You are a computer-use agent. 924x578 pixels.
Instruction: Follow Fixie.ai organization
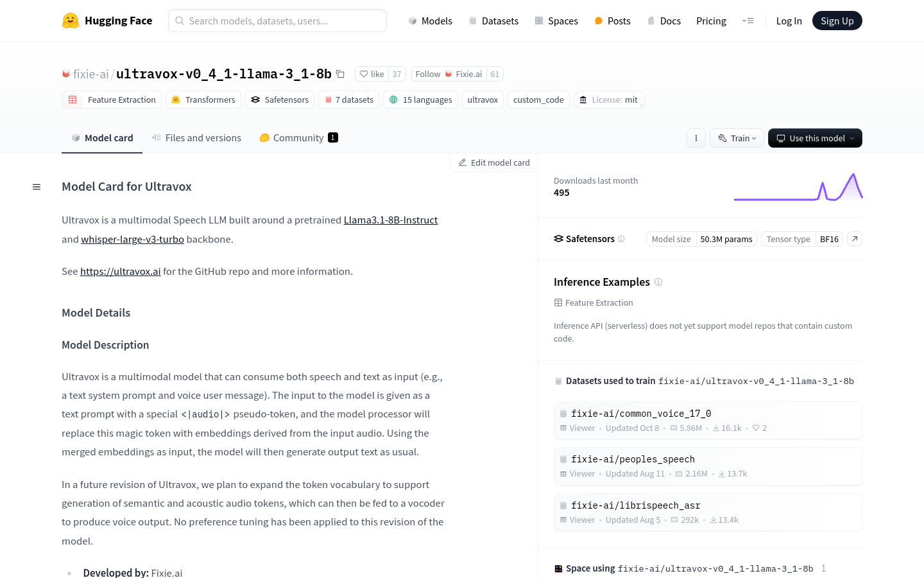tap(449, 74)
